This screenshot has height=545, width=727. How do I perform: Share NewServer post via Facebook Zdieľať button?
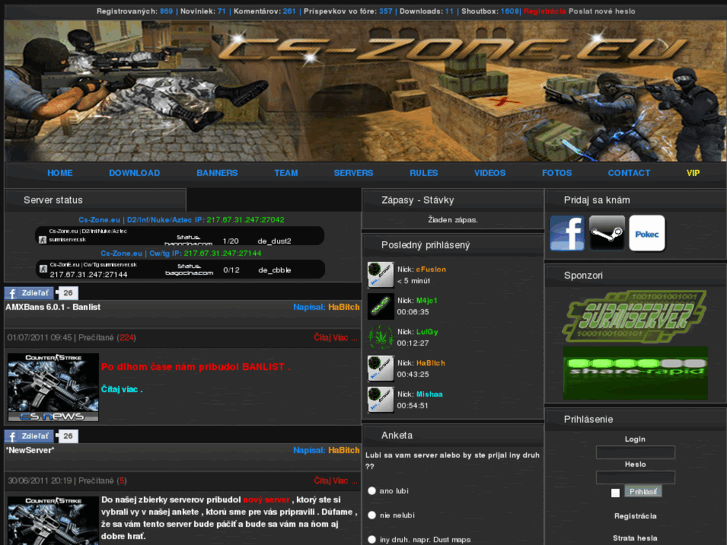coord(29,436)
